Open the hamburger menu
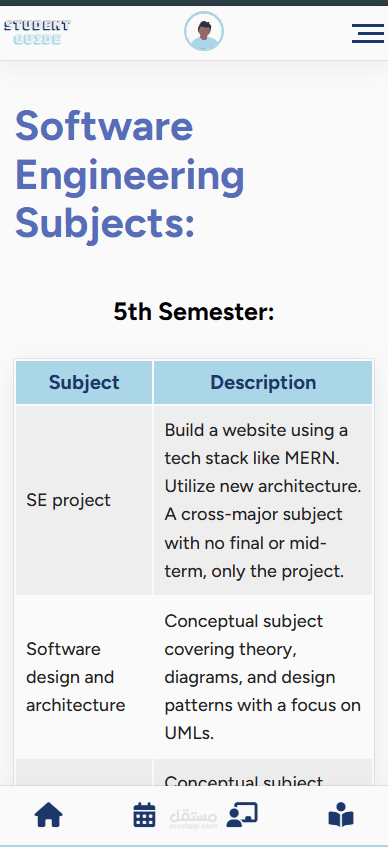The height and width of the screenshot is (847, 388). click(x=367, y=33)
